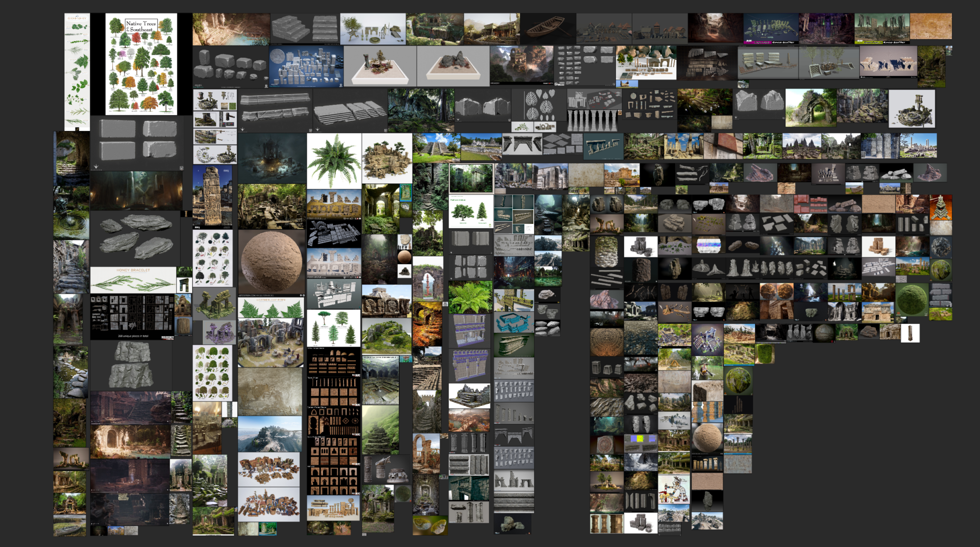The width and height of the screenshot is (980, 547).
Task: Select the blue-background ruin asset kit image
Action: click(306, 67)
